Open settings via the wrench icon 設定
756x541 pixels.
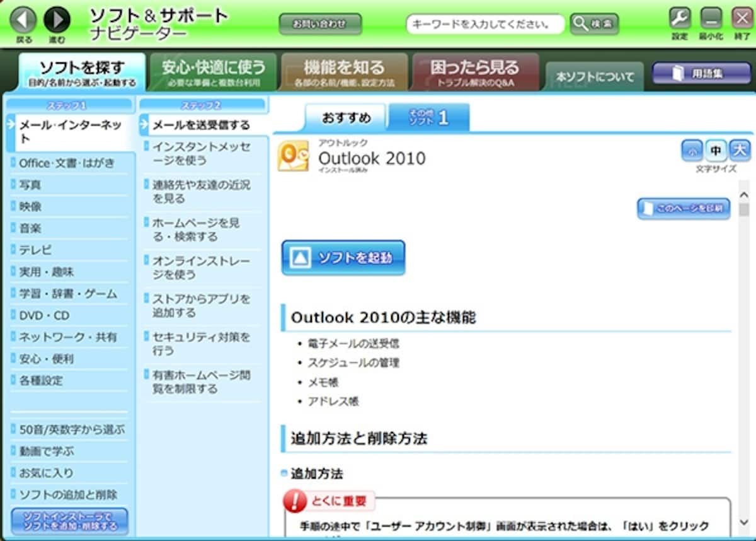tap(680, 18)
